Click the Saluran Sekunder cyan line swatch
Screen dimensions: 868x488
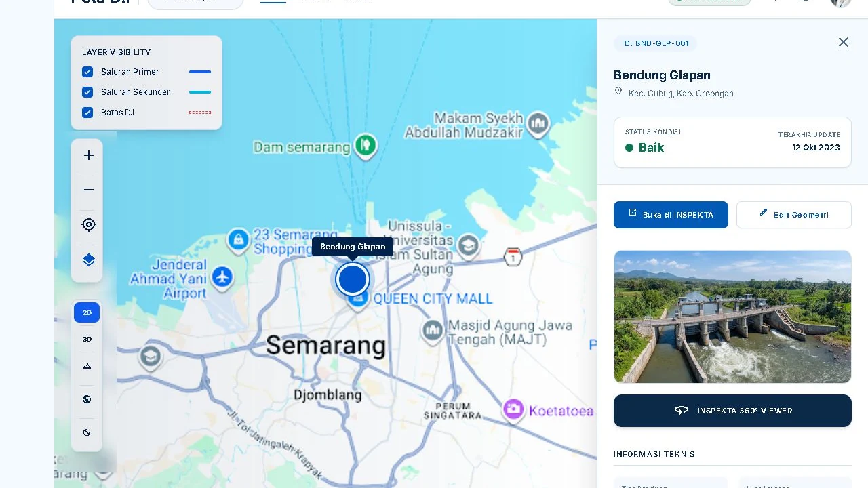[200, 92]
